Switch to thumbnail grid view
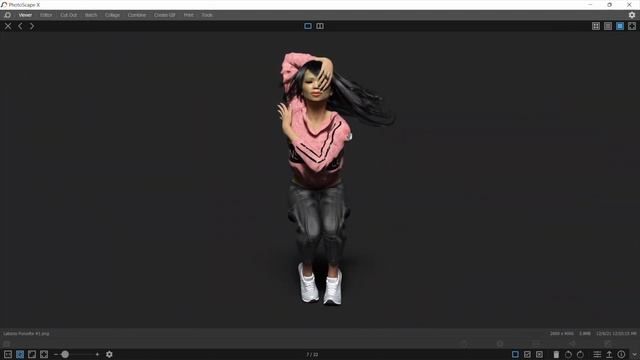This screenshot has height=360, width=640. point(596,26)
